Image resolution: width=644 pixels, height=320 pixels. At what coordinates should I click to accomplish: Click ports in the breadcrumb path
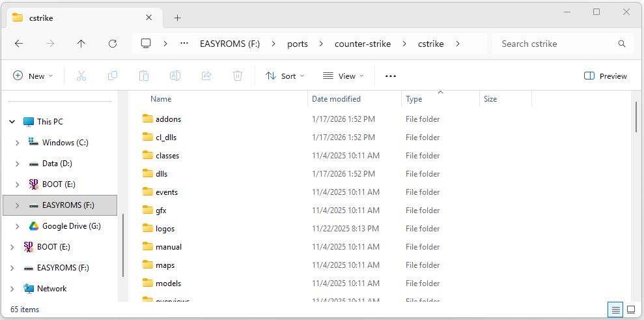298,44
